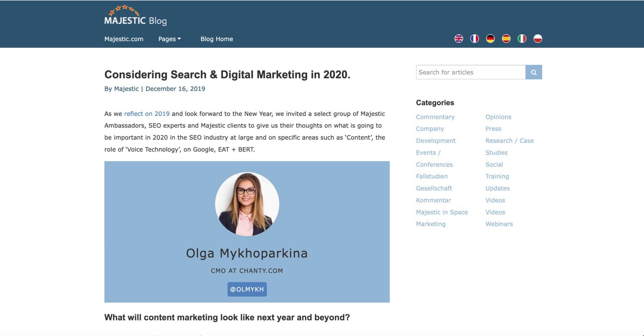Open the Opinions category

coord(498,117)
